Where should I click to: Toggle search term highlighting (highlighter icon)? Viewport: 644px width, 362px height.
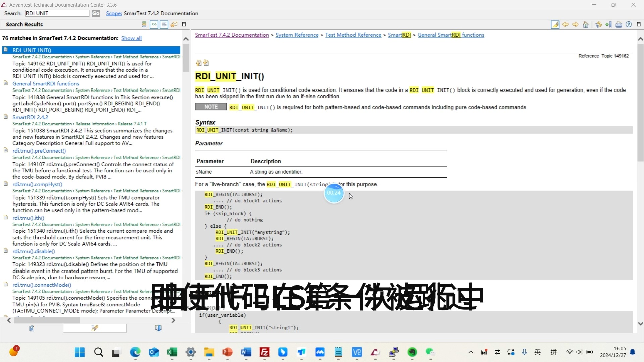point(555,24)
